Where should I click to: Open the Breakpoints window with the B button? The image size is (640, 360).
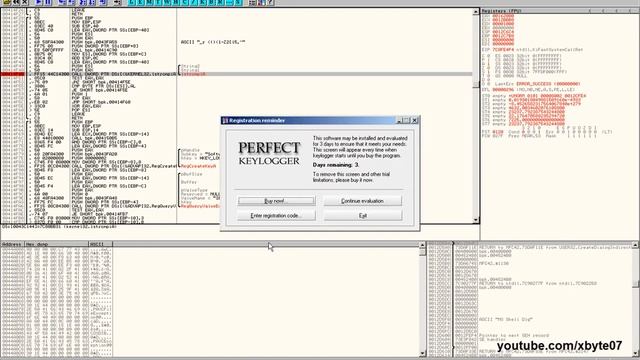coord(211,2)
